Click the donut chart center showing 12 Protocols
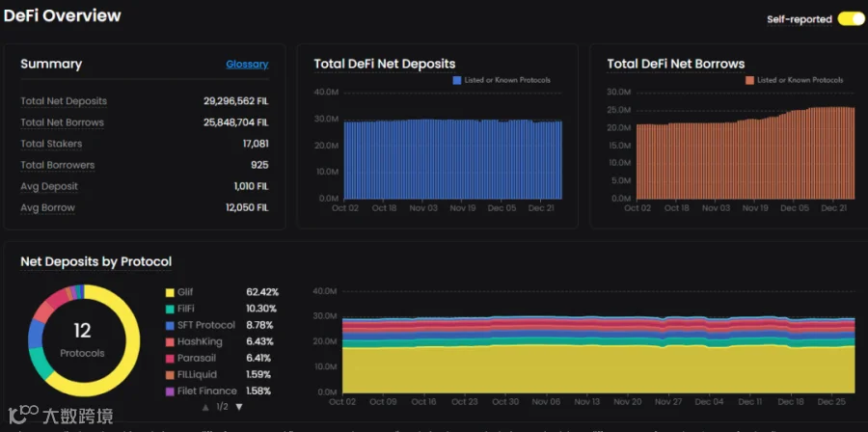 (83, 339)
